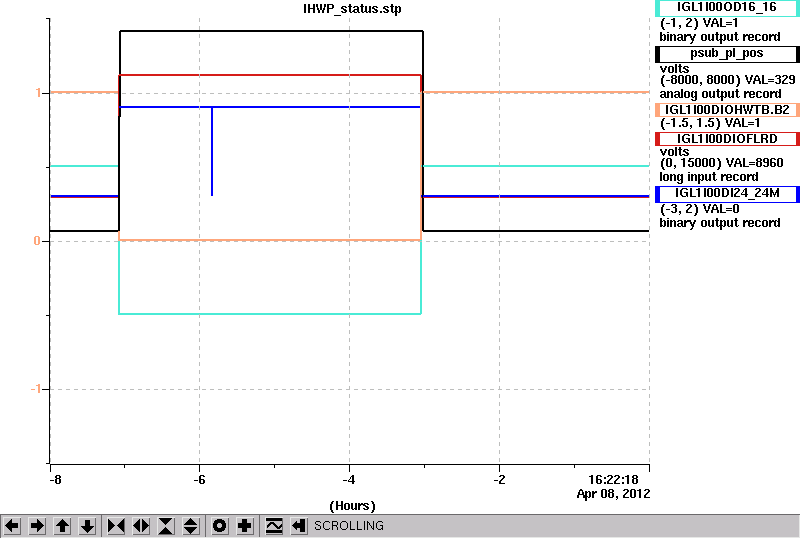Click the Apr 08, 2012 date label
Screen dimensions: 800x538
tap(613, 494)
